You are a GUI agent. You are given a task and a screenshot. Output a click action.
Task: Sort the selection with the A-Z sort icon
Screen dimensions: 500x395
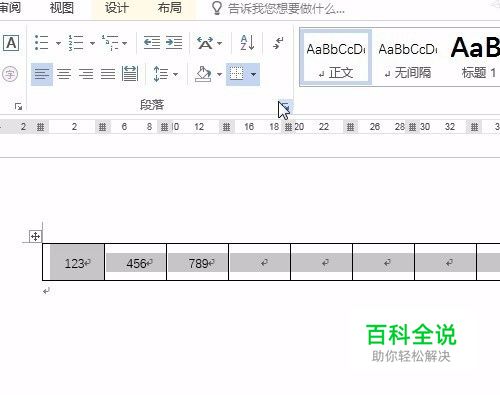tap(247, 43)
